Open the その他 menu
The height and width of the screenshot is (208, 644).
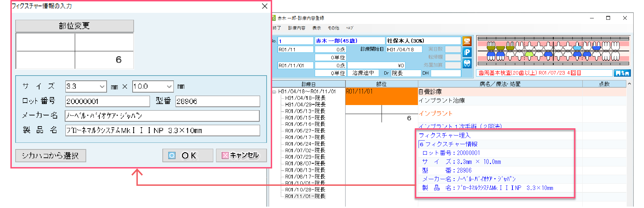click(x=333, y=28)
